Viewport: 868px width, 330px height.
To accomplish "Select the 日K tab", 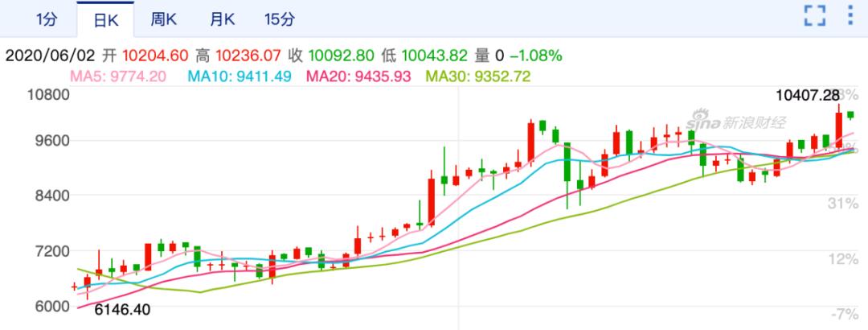I will pyautogui.click(x=105, y=20).
